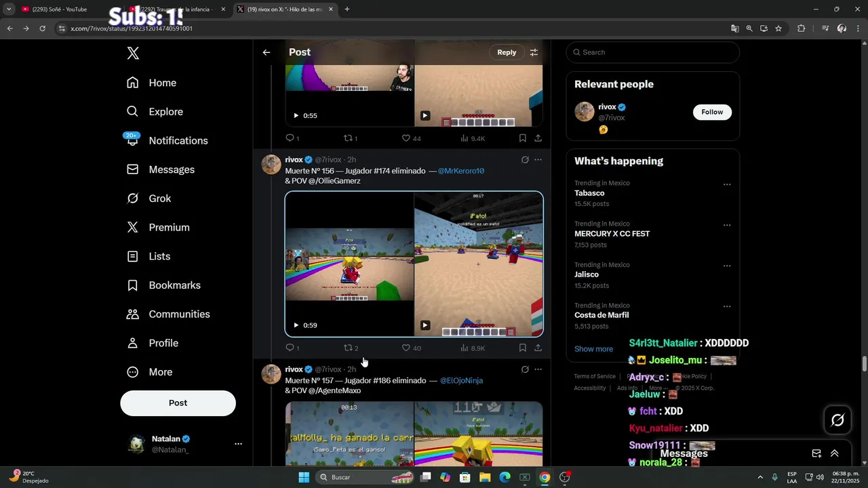Click the X logo in sidebar
Screen dimensions: 868x488
pos(133,53)
